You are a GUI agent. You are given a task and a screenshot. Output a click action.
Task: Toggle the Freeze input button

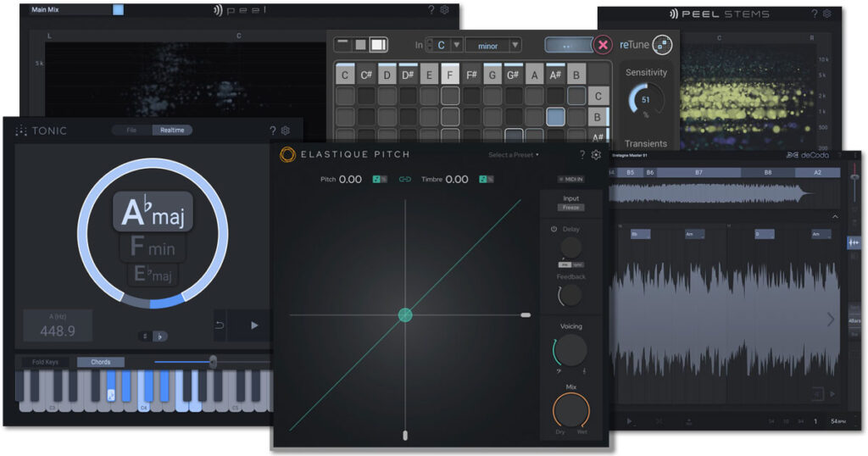tap(570, 208)
